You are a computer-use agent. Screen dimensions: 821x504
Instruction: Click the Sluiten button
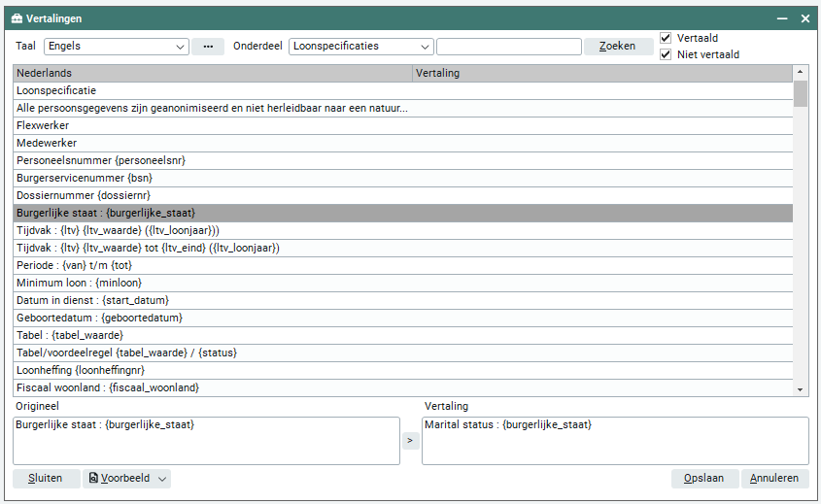pos(46,479)
